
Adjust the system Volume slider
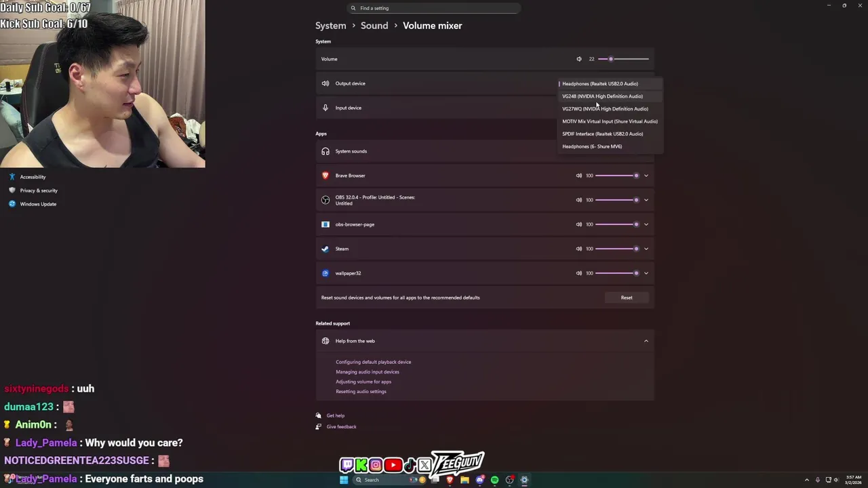pos(623,59)
